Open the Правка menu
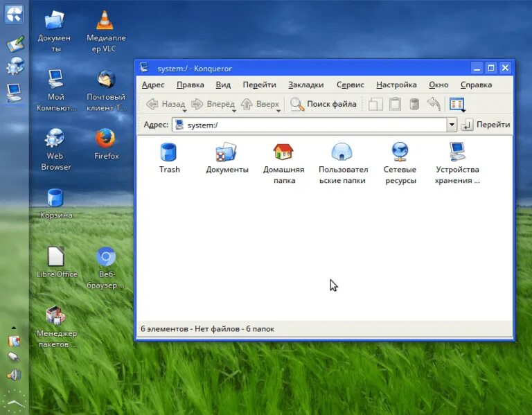The image size is (532, 415). point(190,85)
